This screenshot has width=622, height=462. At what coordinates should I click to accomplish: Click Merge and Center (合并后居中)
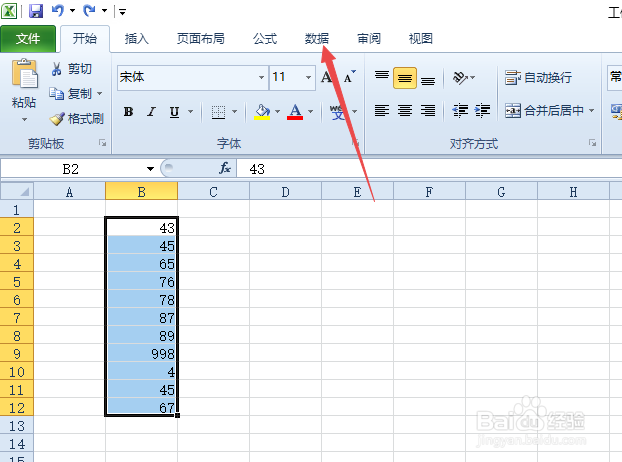[x=544, y=110]
